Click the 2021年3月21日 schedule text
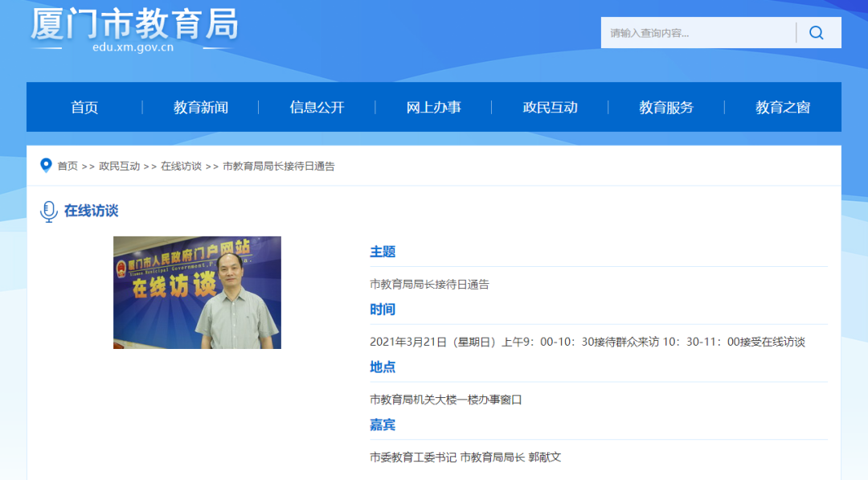The image size is (868, 480). point(588,343)
